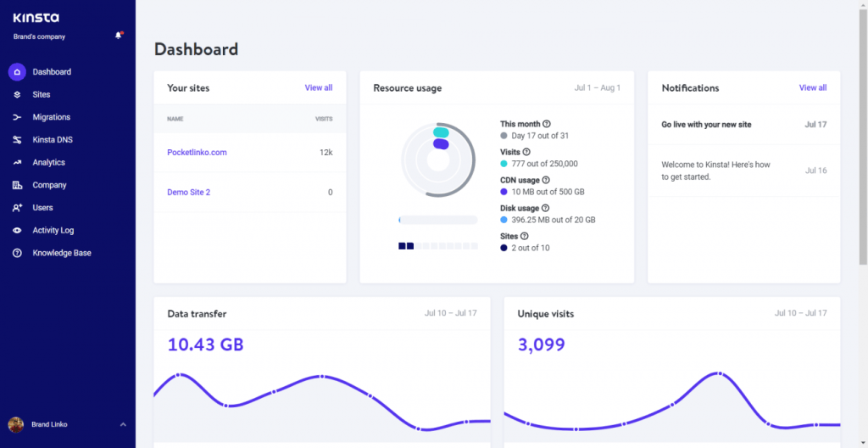Click help icon next to This month
Viewport: 868px width, 448px height.
(x=547, y=124)
